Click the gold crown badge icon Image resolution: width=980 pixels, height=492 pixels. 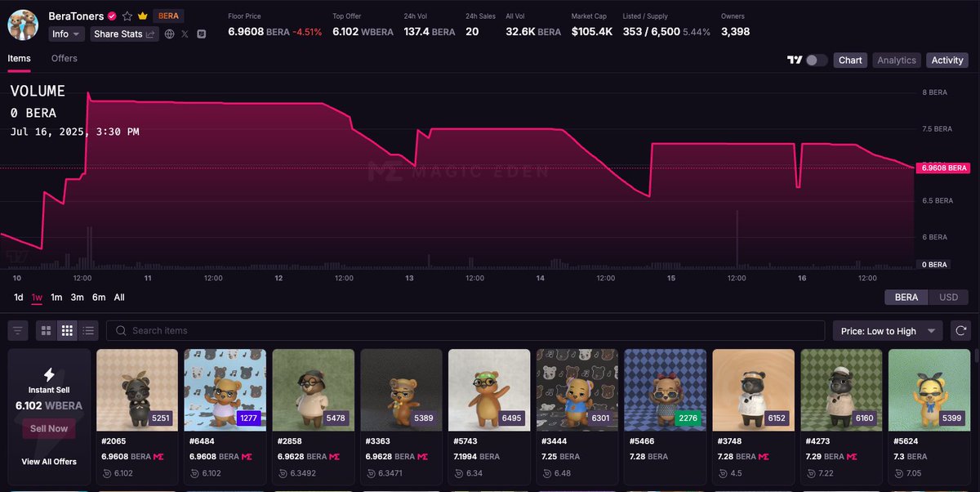click(x=142, y=16)
